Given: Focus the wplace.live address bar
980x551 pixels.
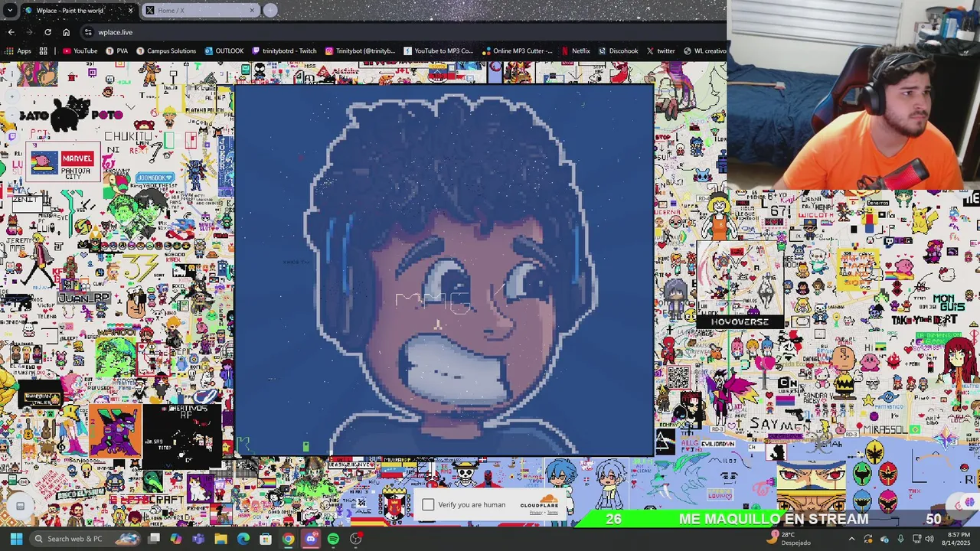Looking at the screenshot, I should pyautogui.click(x=402, y=32).
